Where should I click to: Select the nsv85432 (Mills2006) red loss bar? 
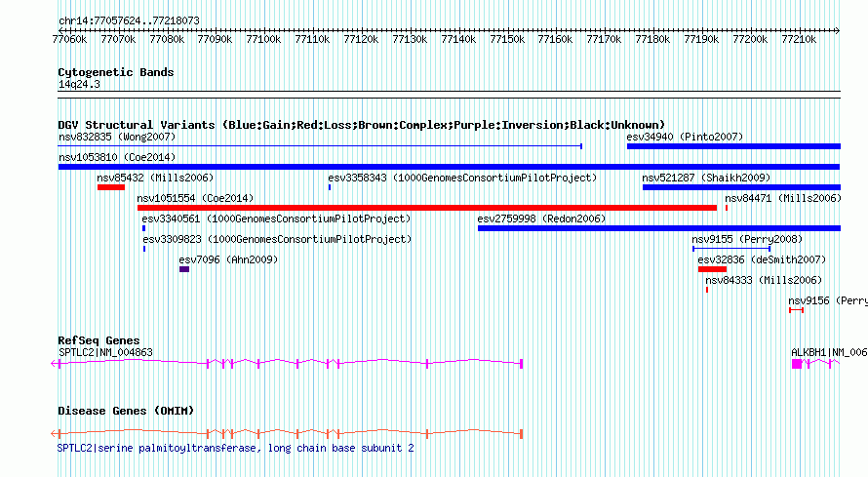[x=111, y=187]
